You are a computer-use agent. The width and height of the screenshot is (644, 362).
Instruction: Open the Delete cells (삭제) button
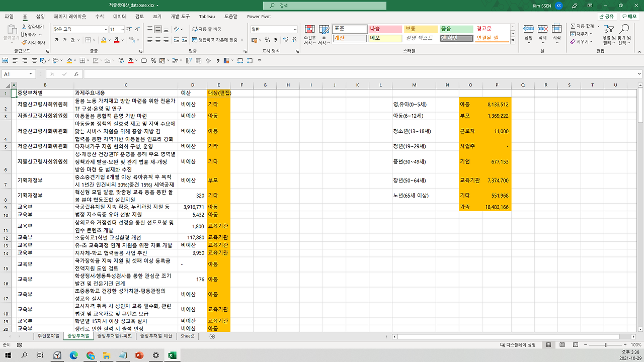click(542, 33)
